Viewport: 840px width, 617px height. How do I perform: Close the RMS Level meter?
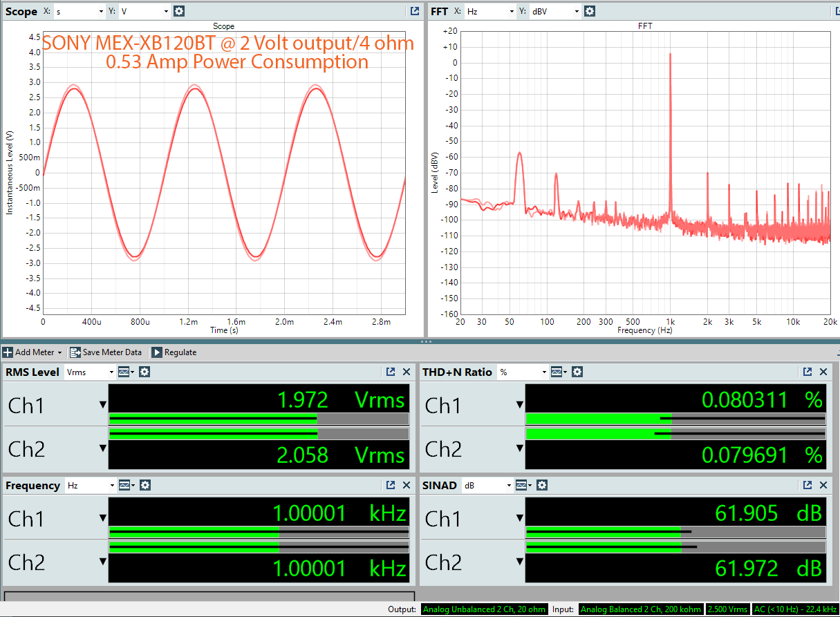point(407,372)
